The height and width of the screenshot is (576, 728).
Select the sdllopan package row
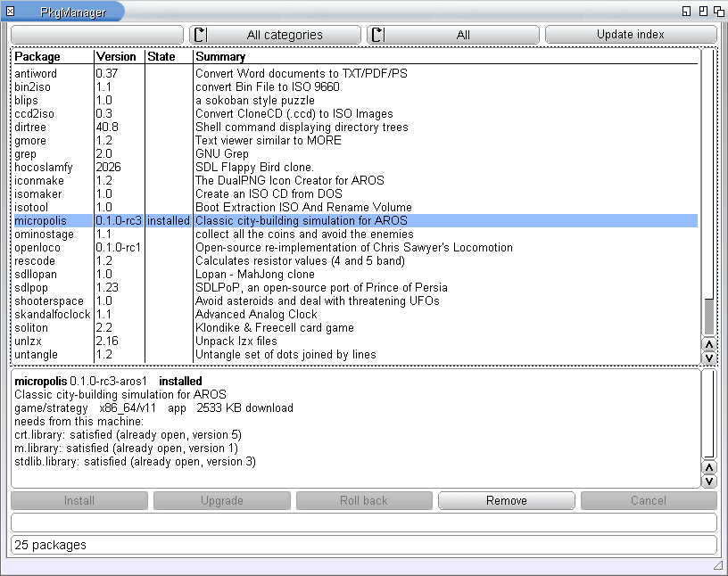(x=356, y=275)
